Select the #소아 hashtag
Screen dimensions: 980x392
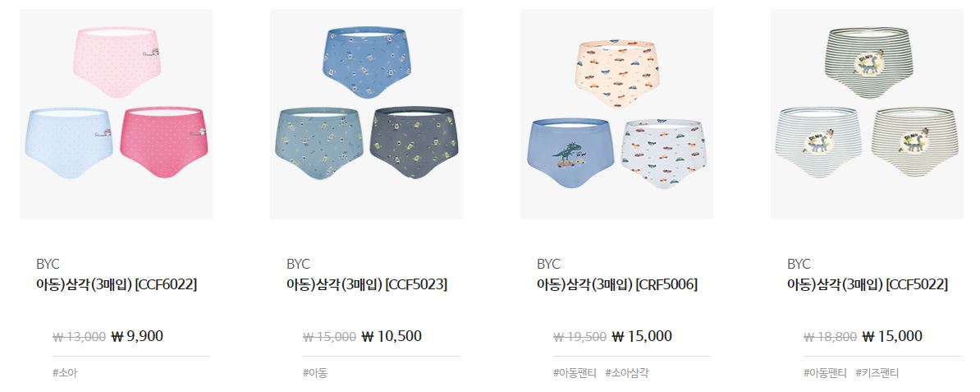(x=65, y=373)
